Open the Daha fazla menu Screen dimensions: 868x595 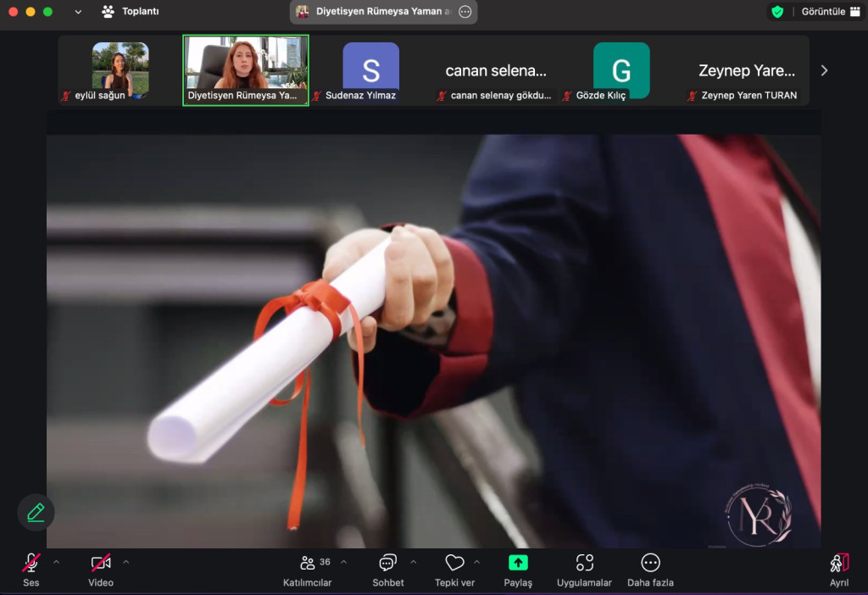pyautogui.click(x=650, y=569)
